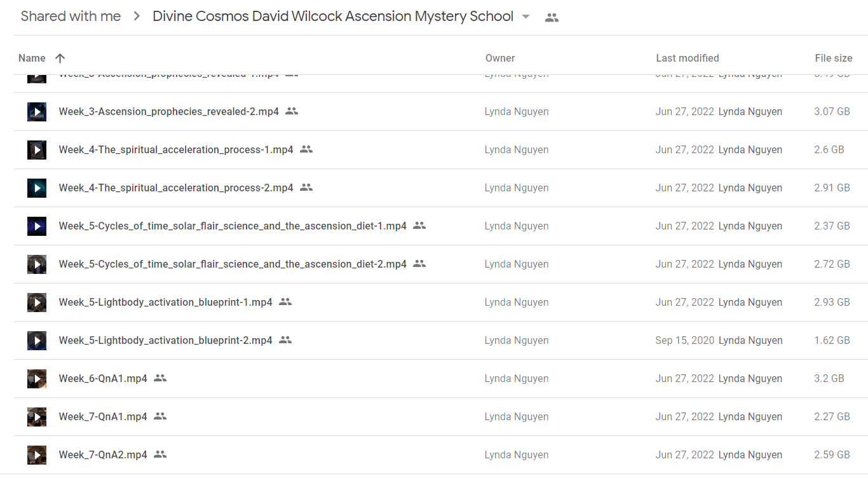
Task: Click the shared-people icon beside Week_3-Ascension_prophecies_revealed-2.mp4
Action: [x=292, y=111]
